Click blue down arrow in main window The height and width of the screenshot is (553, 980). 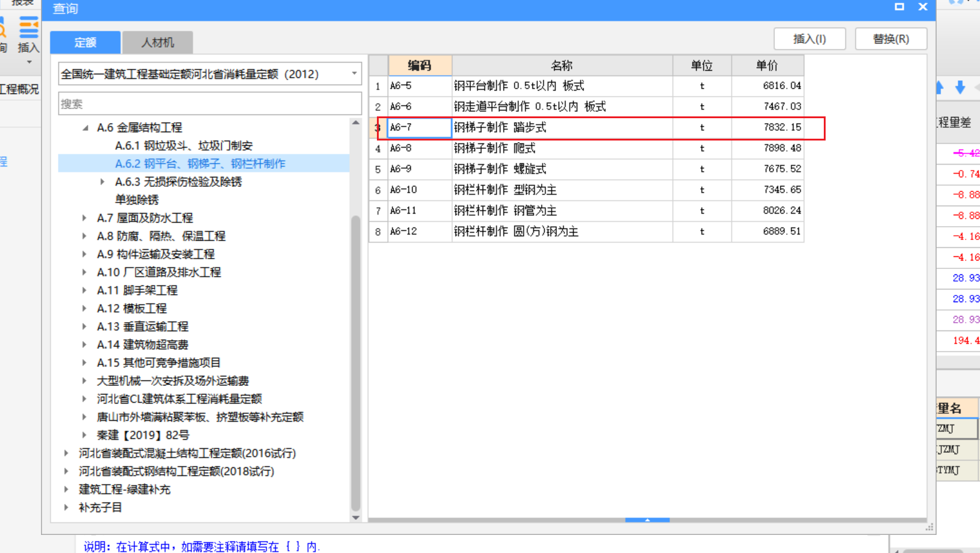tap(960, 87)
